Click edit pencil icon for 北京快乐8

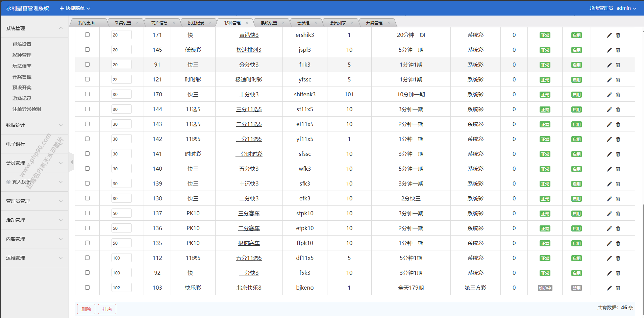[x=609, y=288]
